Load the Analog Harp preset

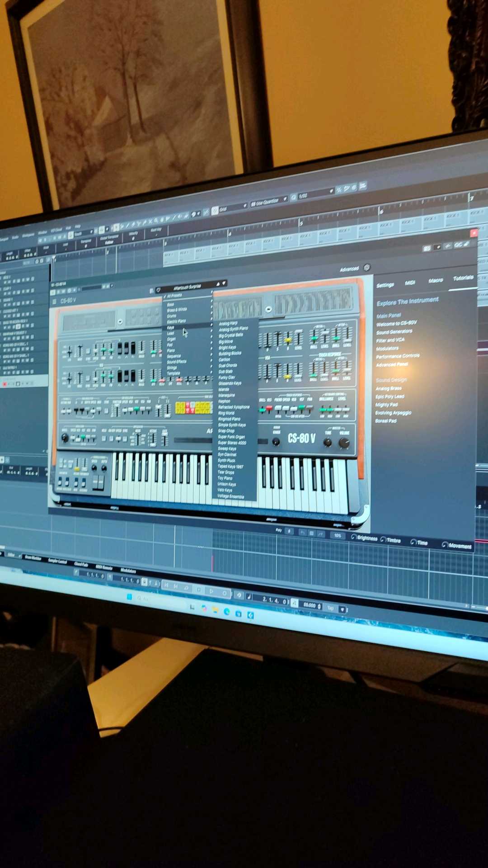(228, 323)
